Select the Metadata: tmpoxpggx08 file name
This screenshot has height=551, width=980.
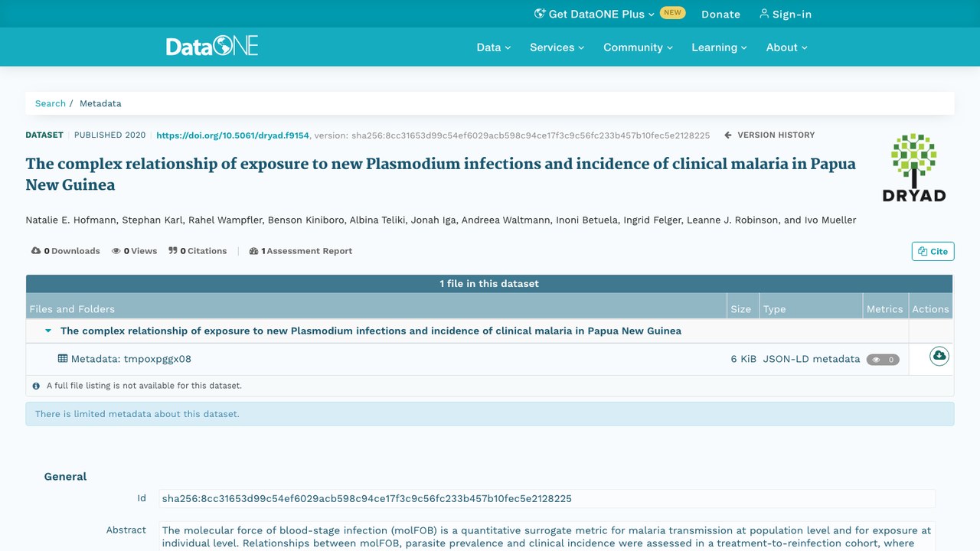pos(131,359)
